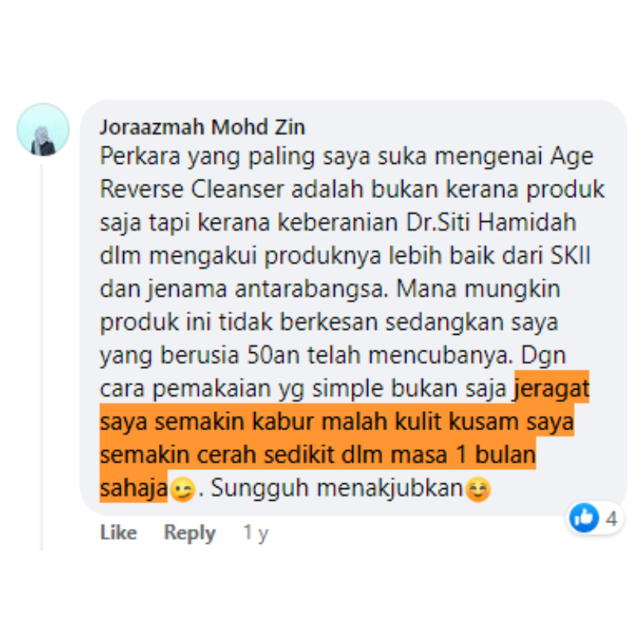This screenshot has width=644, height=644.
Task: Open the "1 y" comment timestamp
Action: pyautogui.click(x=255, y=533)
